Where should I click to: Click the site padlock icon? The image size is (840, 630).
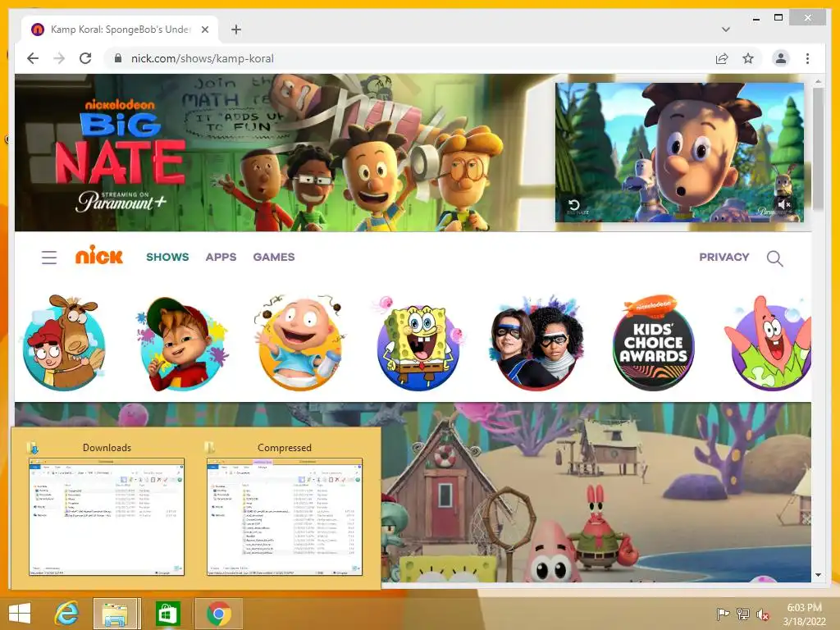pos(118,58)
